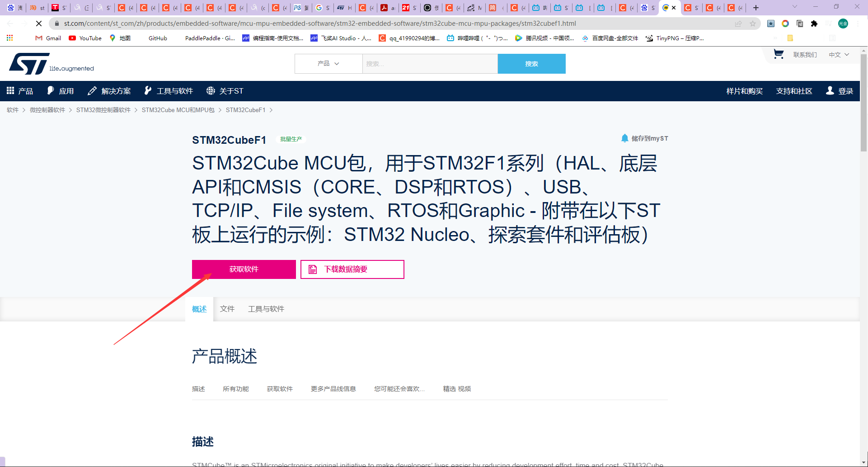Jump to 精选 视频 section anchor
The image size is (868, 467).
click(457, 389)
